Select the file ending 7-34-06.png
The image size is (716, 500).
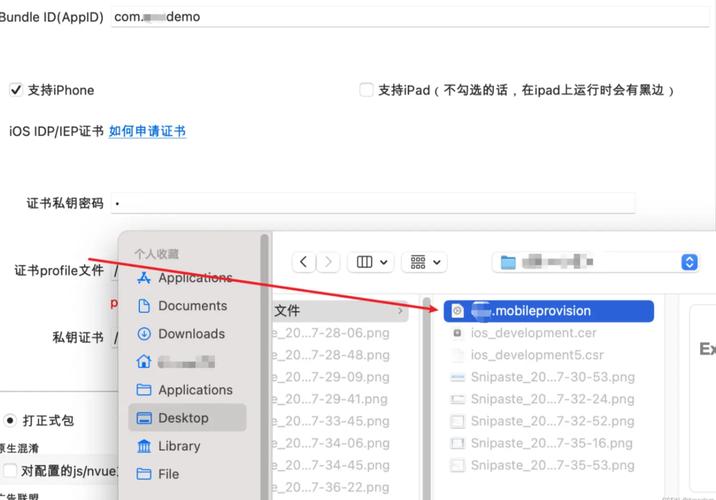331,443
